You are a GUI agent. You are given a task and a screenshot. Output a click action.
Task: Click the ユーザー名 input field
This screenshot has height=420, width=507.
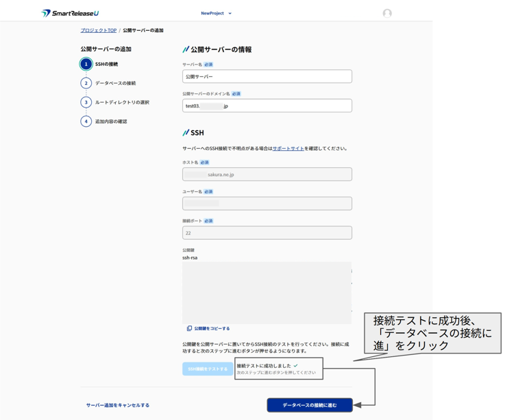pos(267,203)
